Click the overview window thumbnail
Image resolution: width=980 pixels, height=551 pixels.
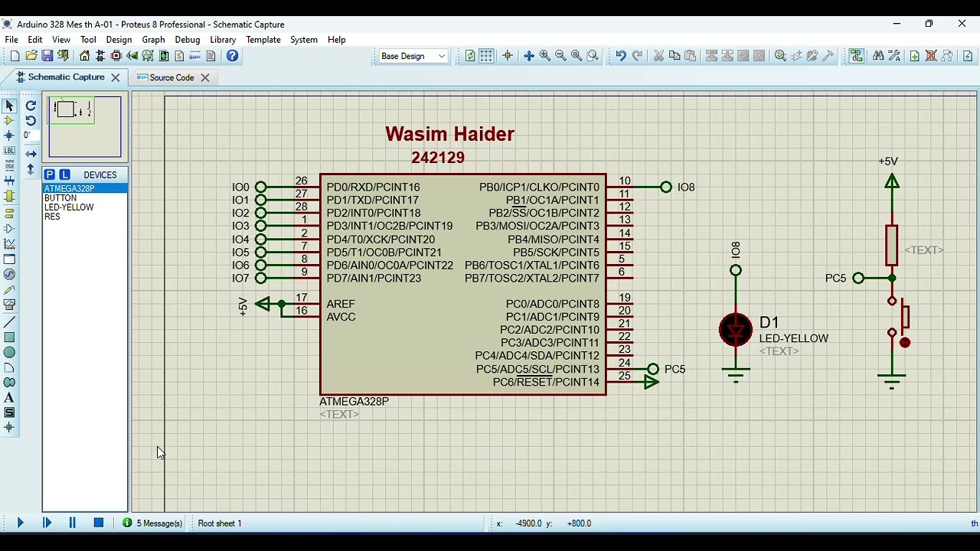85,126
